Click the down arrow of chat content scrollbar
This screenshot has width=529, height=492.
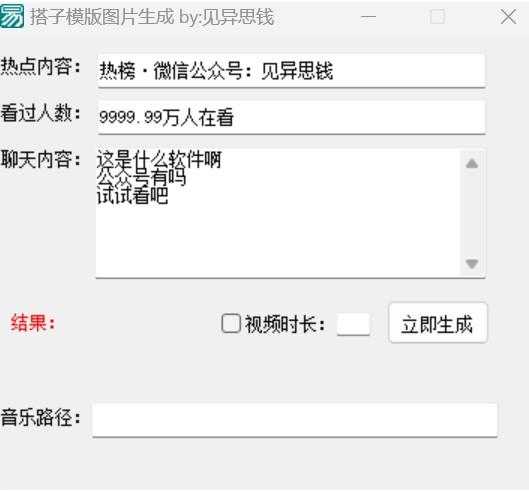472,263
